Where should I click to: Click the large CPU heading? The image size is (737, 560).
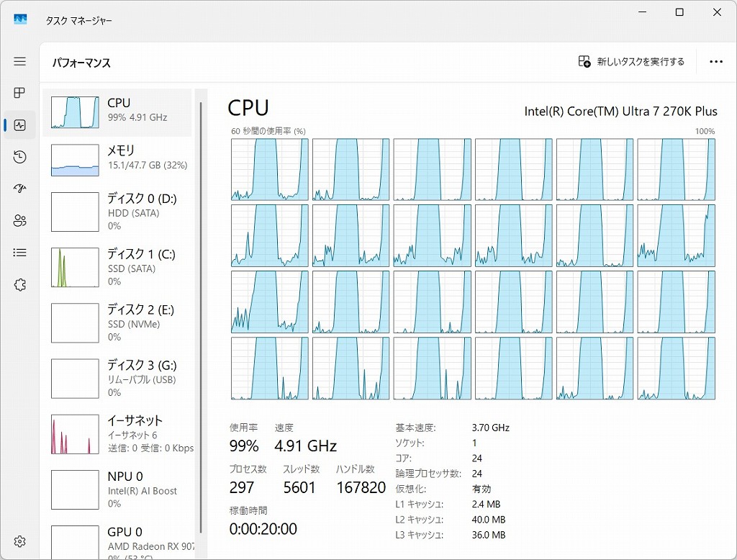point(248,108)
